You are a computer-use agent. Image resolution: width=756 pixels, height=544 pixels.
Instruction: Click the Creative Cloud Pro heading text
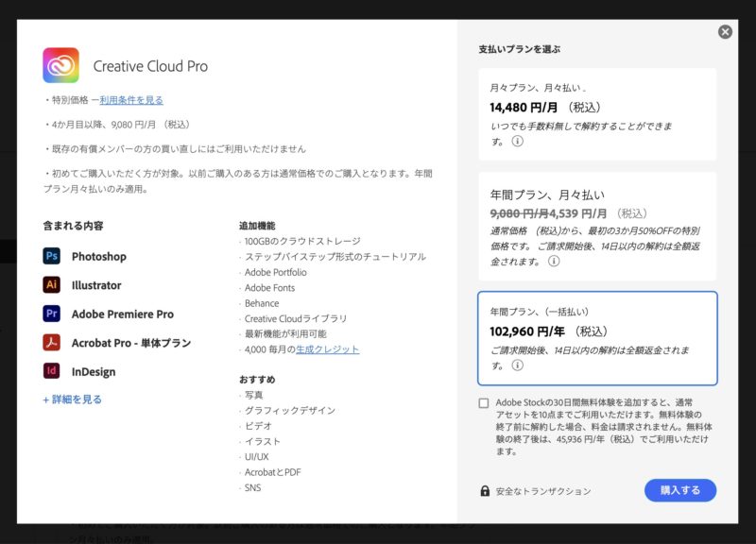150,67
